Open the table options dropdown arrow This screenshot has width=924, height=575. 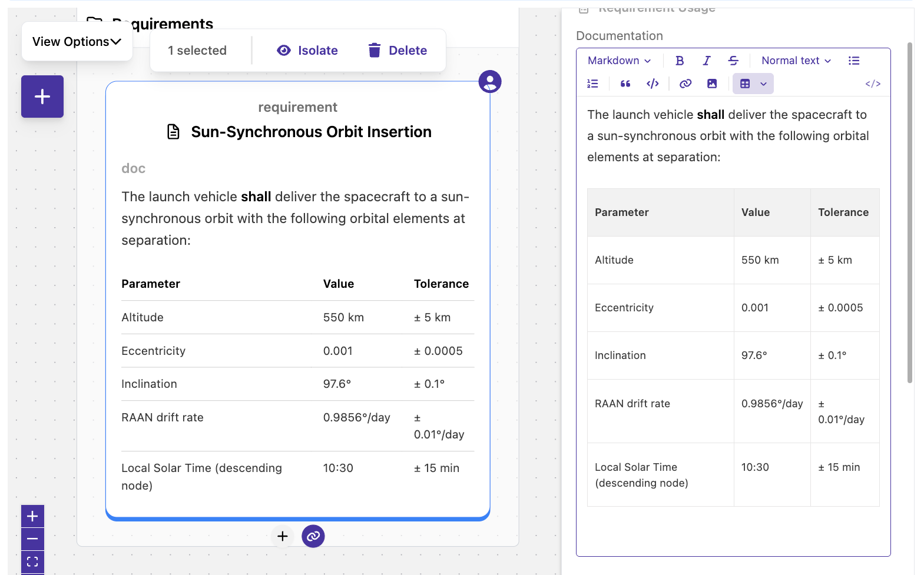[764, 84]
